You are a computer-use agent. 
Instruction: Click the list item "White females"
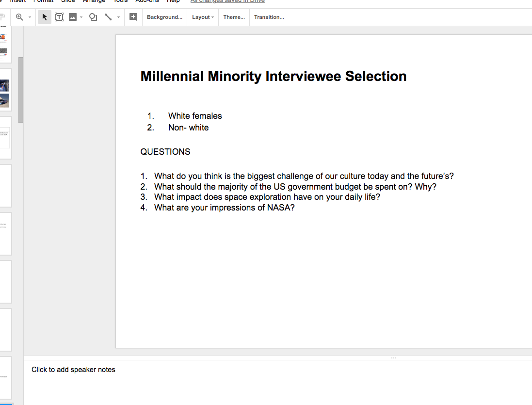[195, 116]
